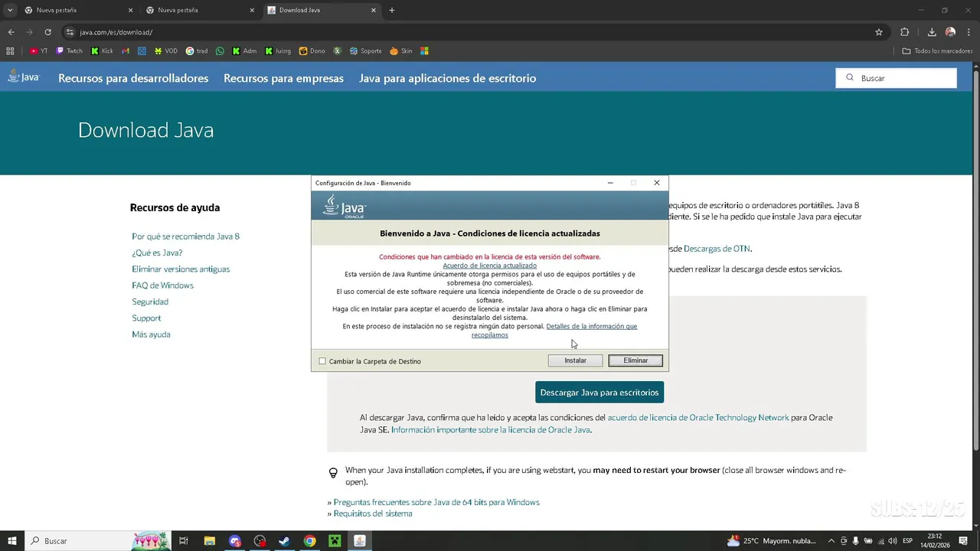
Task: Open the tab search dropdown arrow
Action: click(x=10, y=11)
